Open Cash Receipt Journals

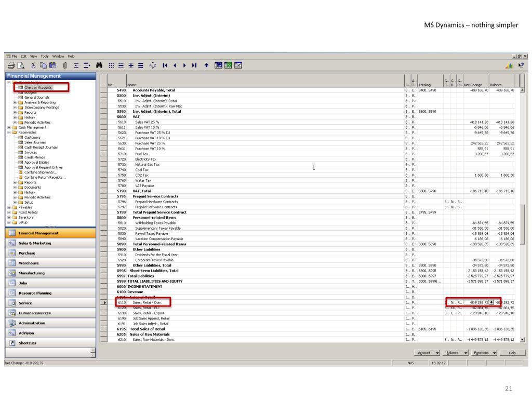(x=41, y=148)
